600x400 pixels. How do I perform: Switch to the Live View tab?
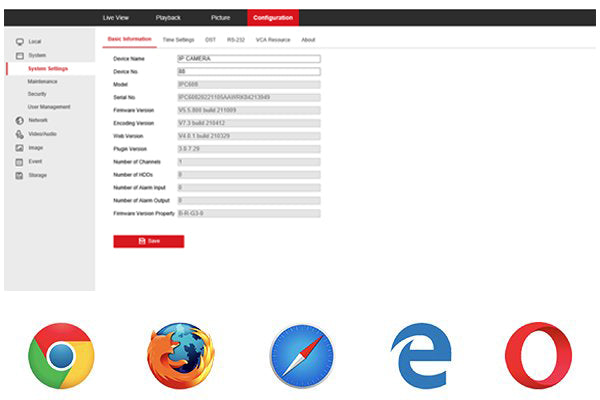tap(116, 18)
